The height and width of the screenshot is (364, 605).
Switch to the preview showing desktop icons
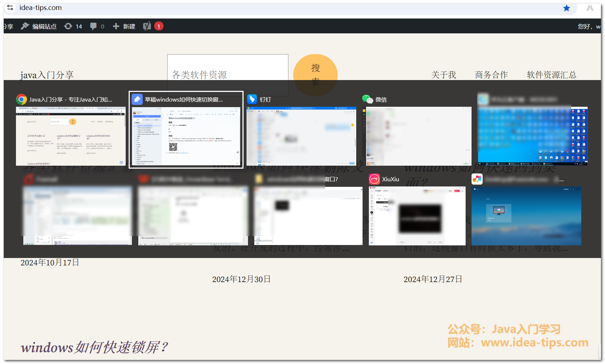tap(533, 136)
